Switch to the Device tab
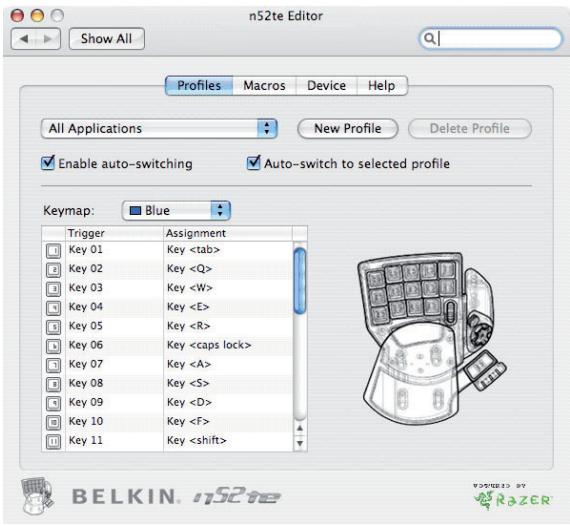 [x=326, y=86]
